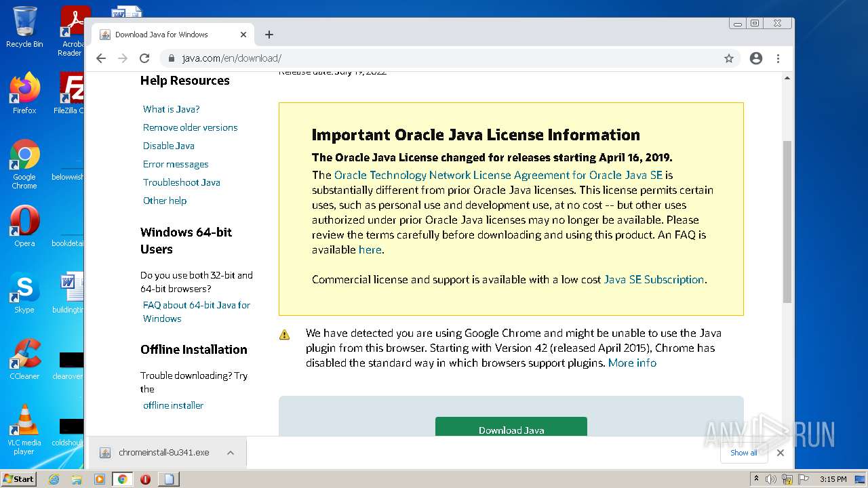This screenshot has height=488, width=868.
Task: Open Chrome's three-dot menu
Action: coord(778,58)
